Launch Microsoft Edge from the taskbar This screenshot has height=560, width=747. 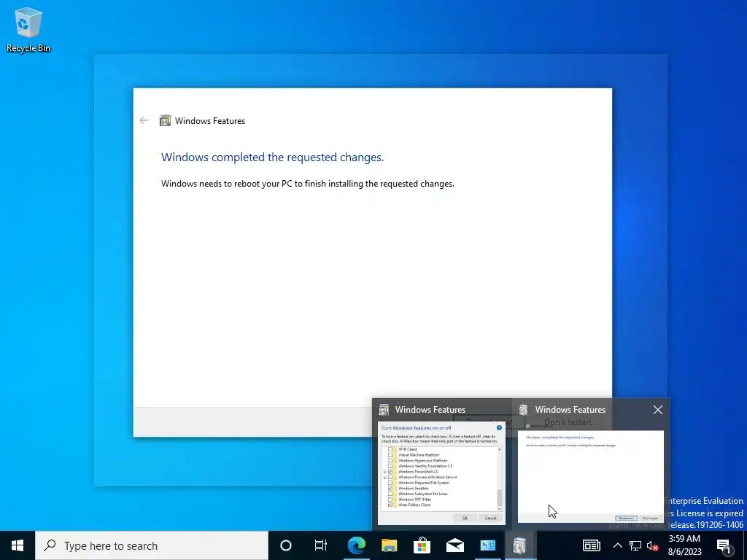(x=356, y=545)
